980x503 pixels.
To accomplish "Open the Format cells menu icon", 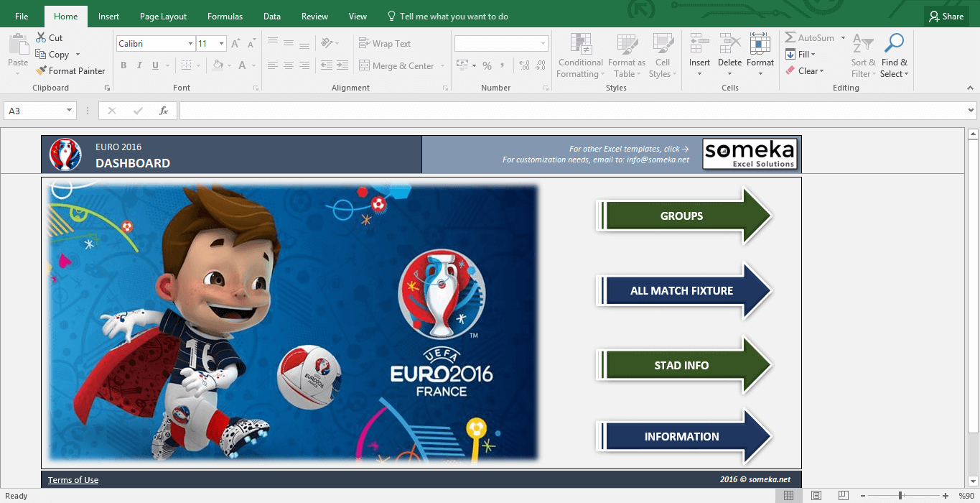I will (x=760, y=44).
